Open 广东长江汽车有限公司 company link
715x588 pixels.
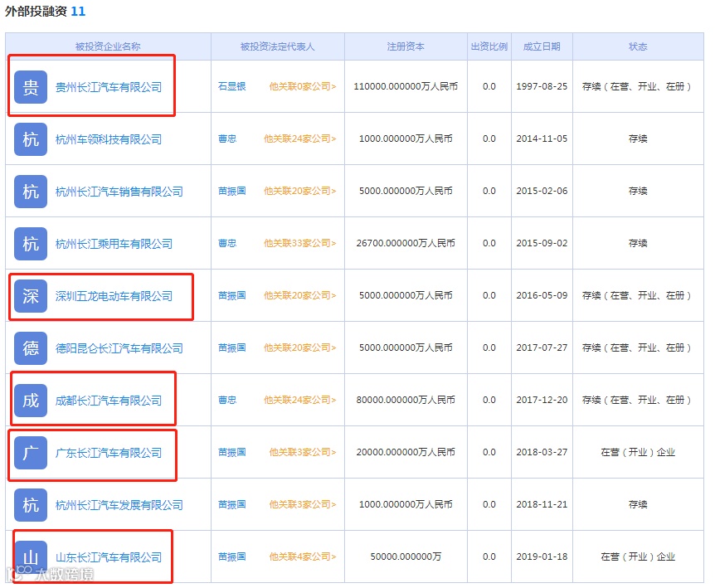tap(109, 453)
